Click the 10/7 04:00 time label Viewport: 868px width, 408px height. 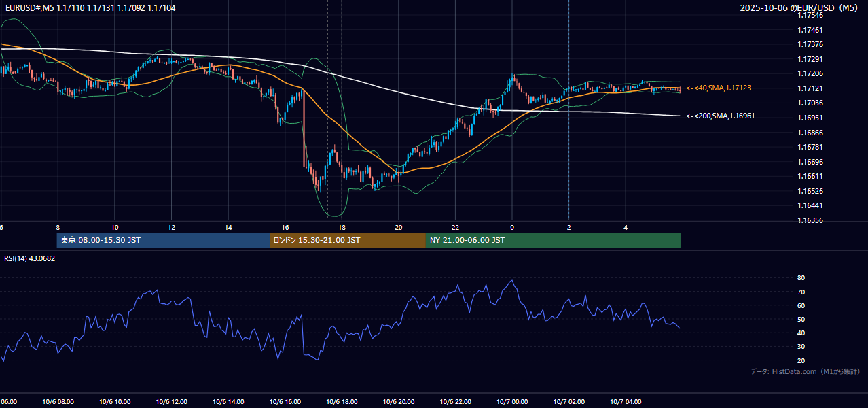pos(626,402)
